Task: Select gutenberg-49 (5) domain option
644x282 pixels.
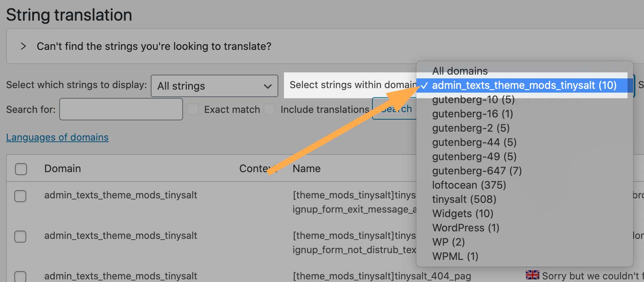Action: 474,156
